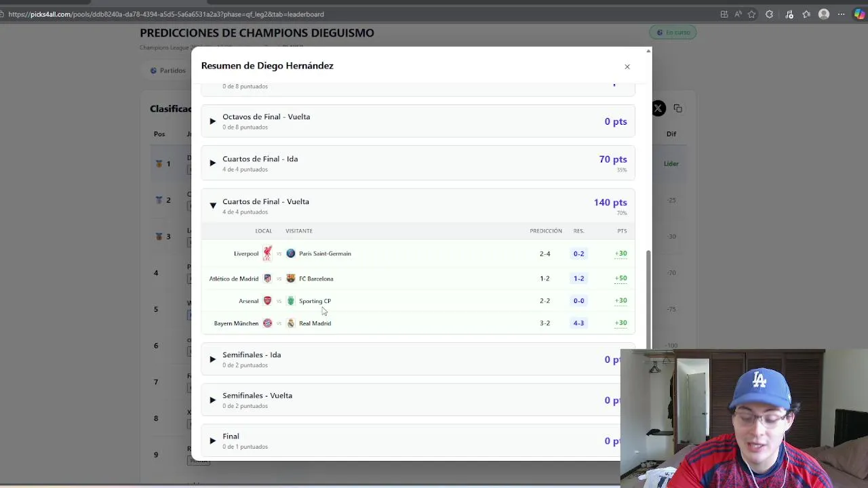Open browser extensions icon

769,14
